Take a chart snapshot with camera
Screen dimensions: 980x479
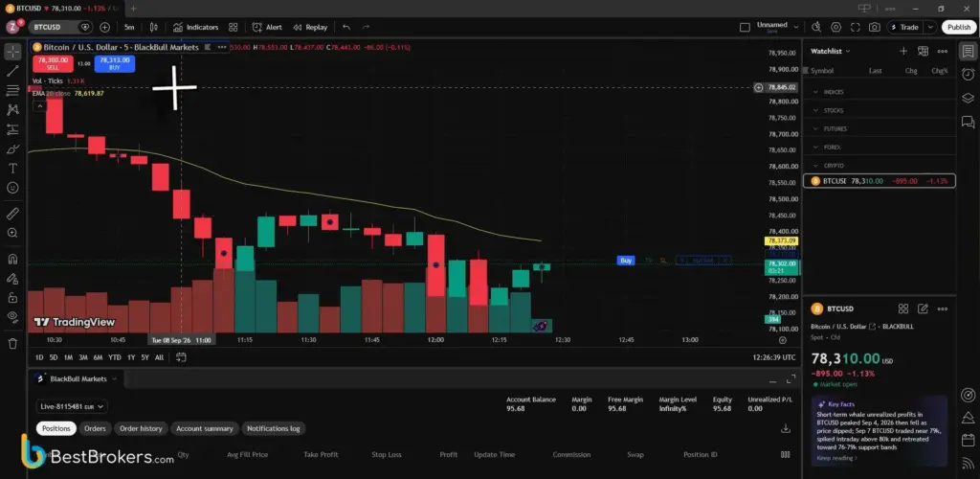[875, 28]
